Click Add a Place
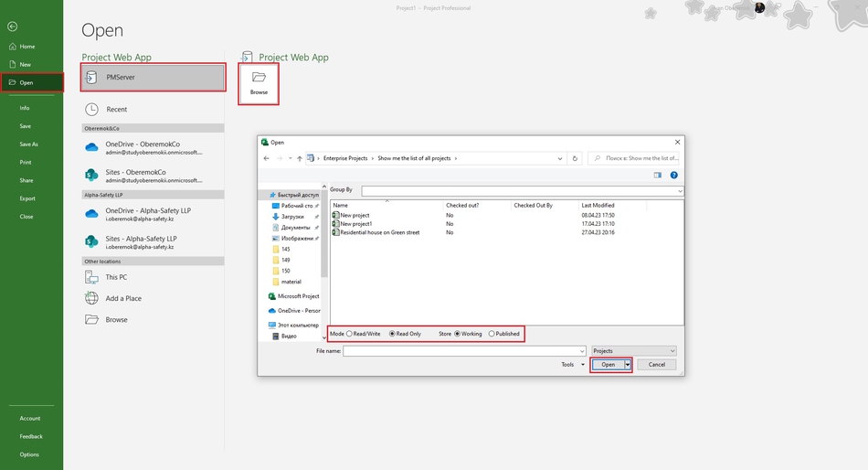The image size is (868, 470). pos(153,298)
